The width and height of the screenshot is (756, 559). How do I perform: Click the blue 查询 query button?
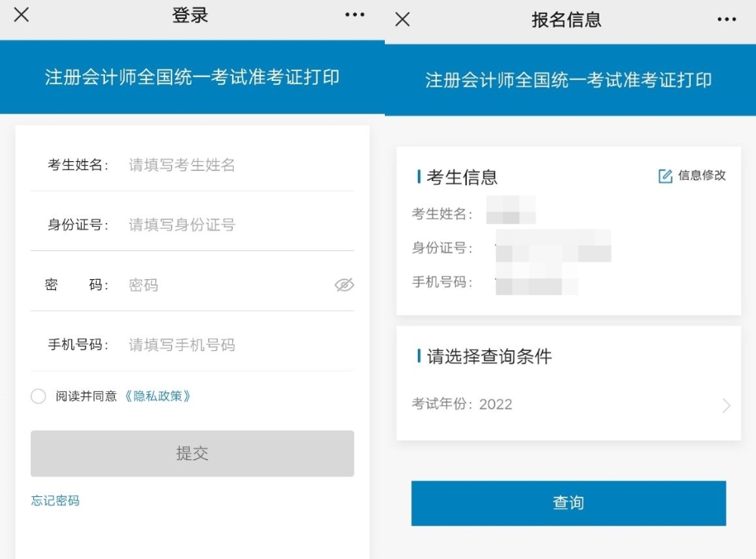click(568, 503)
